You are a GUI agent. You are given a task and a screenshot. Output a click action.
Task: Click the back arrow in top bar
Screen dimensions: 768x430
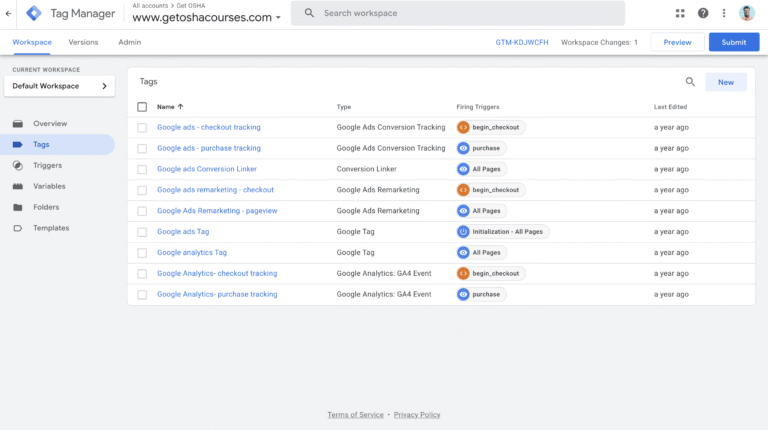point(9,13)
